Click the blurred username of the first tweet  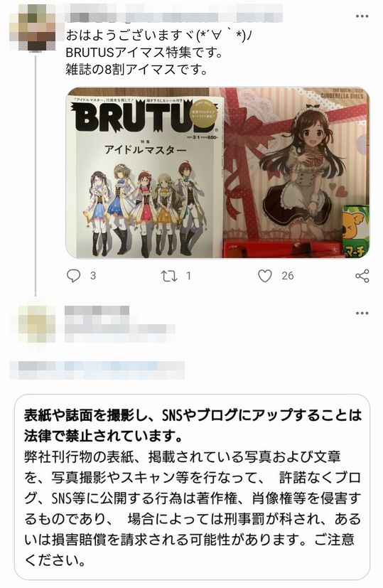174,17
